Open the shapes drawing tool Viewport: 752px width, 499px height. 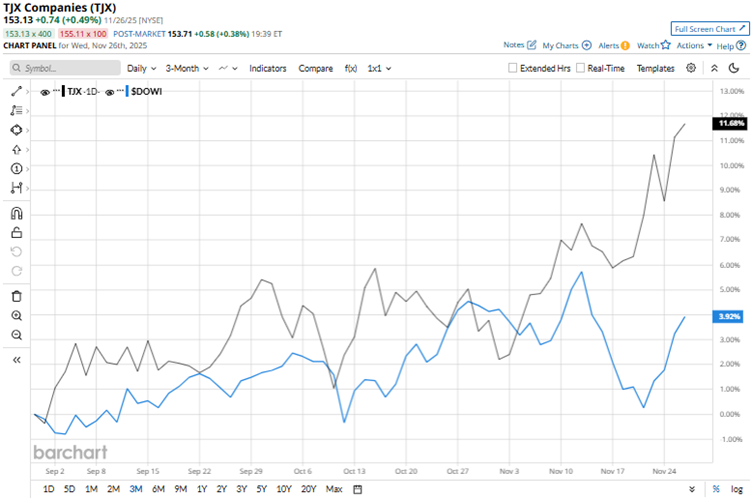tap(16, 130)
